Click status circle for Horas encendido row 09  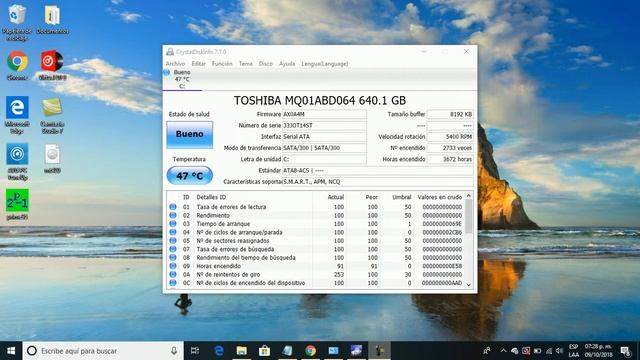173,266
